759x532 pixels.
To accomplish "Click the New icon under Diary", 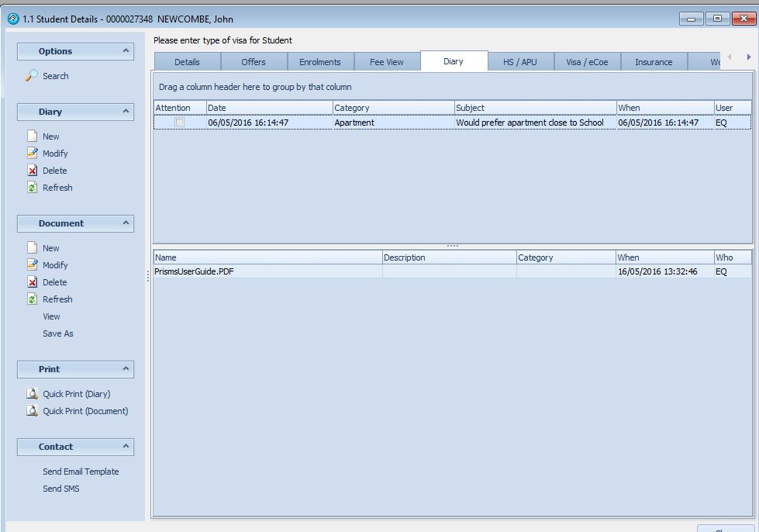I will [32, 136].
